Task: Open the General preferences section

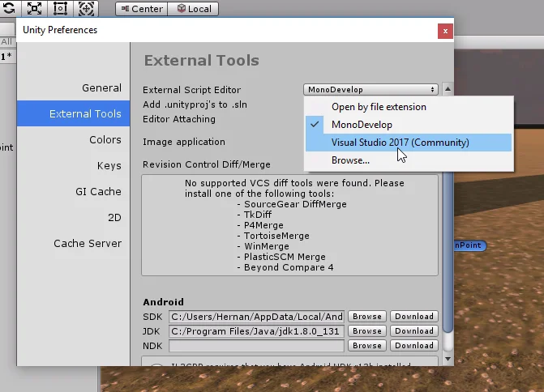Action: point(73,87)
